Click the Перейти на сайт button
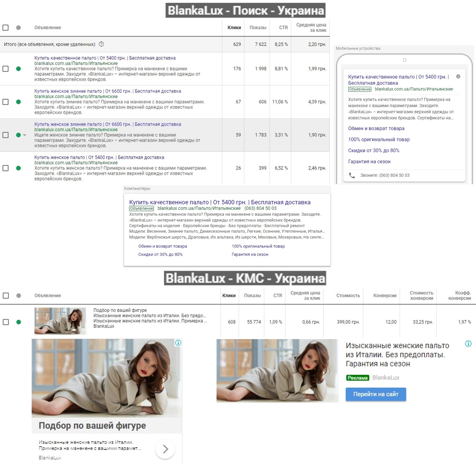 pyautogui.click(x=376, y=394)
